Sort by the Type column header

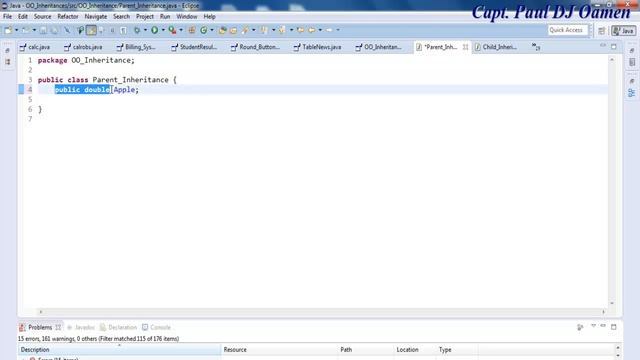[457, 350]
